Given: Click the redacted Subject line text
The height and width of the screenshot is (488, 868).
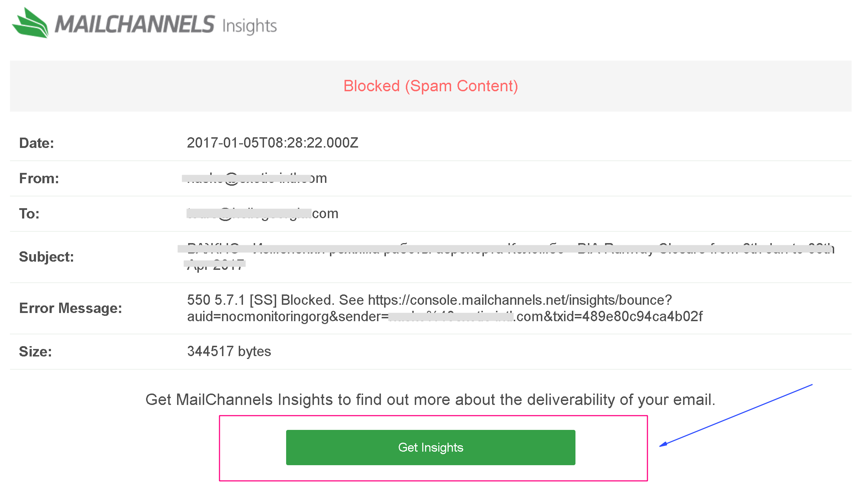Looking at the screenshot, I should pos(506,257).
